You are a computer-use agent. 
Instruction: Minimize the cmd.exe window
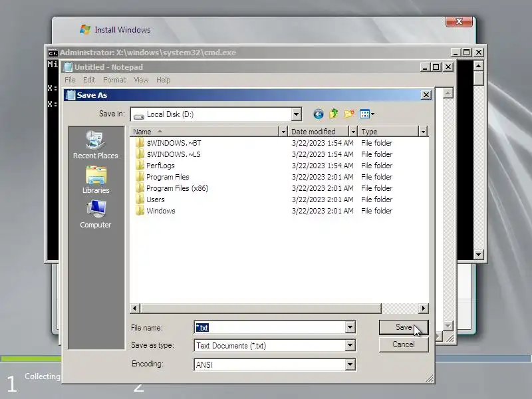456,53
